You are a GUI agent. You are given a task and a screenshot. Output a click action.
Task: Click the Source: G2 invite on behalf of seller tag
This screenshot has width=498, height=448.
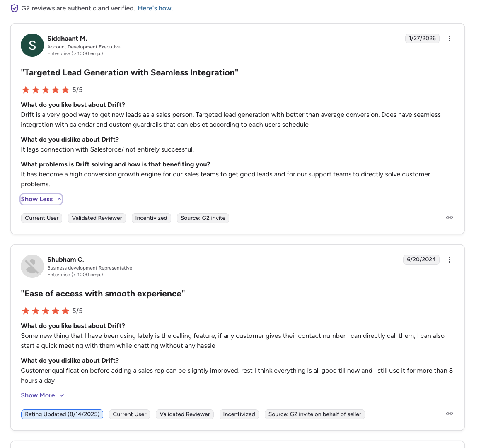click(314, 414)
